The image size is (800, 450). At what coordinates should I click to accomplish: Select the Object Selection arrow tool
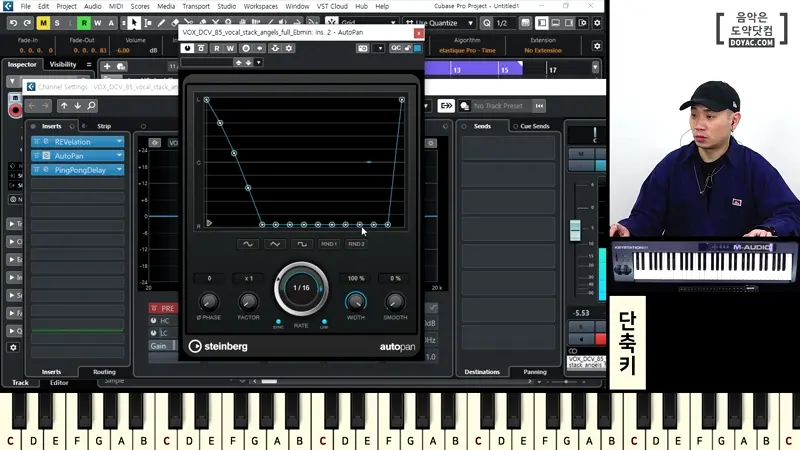point(134,23)
